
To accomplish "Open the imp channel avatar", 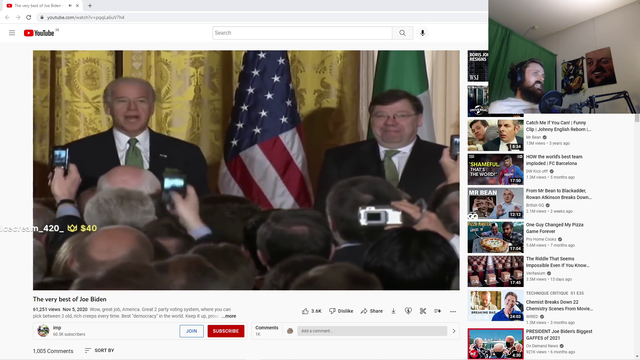I will 43,331.
